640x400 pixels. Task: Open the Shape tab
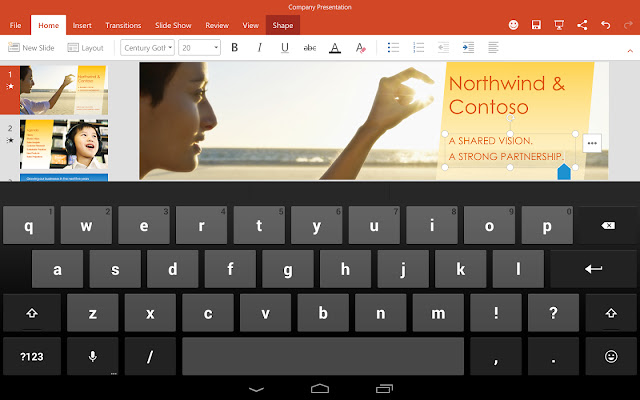click(282, 25)
